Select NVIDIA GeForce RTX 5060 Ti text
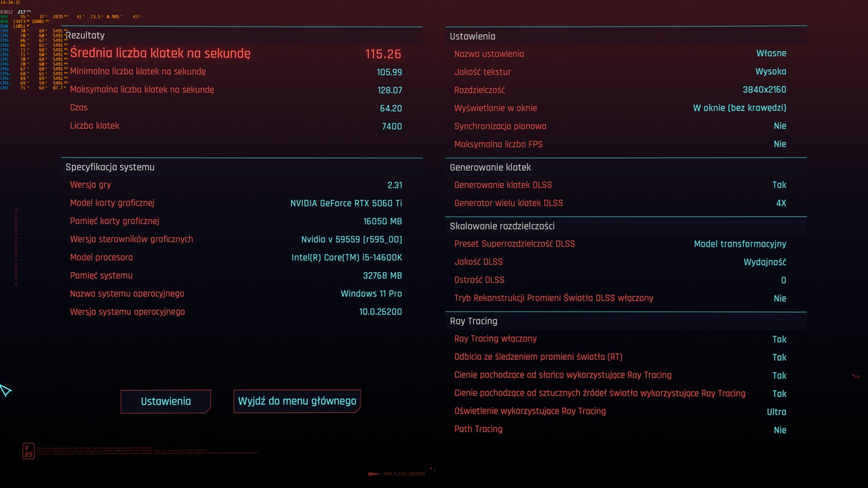This screenshot has width=868, height=488. (346, 203)
